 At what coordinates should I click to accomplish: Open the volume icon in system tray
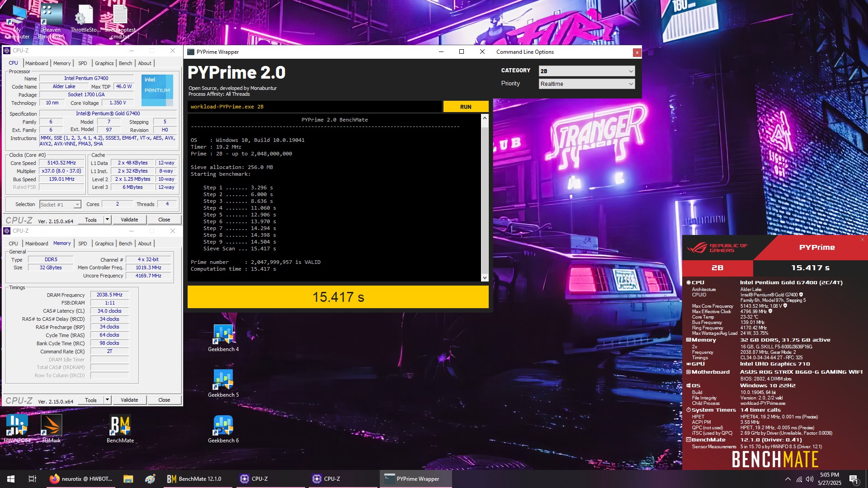tap(809, 479)
